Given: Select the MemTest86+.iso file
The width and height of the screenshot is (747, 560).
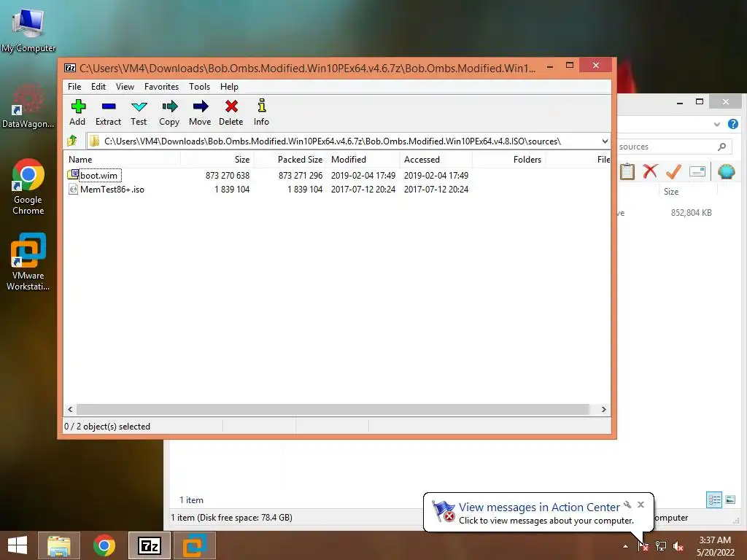Looking at the screenshot, I should coord(112,189).
